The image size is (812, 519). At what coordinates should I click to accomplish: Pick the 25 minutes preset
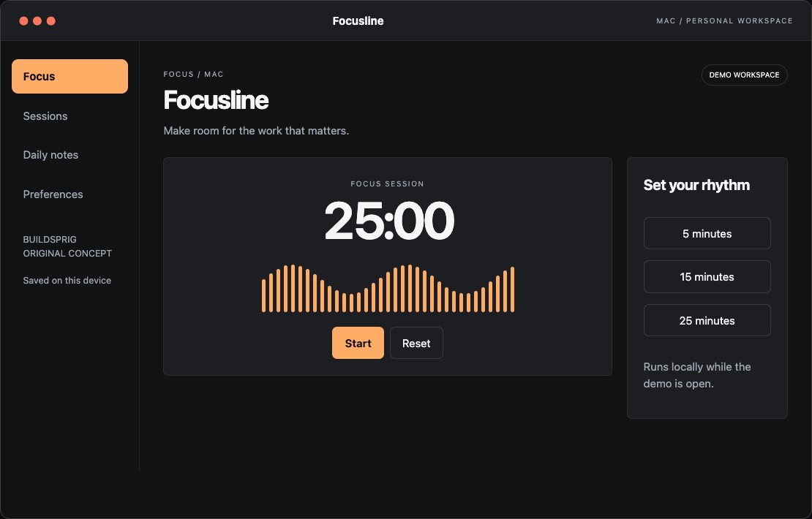707,320
